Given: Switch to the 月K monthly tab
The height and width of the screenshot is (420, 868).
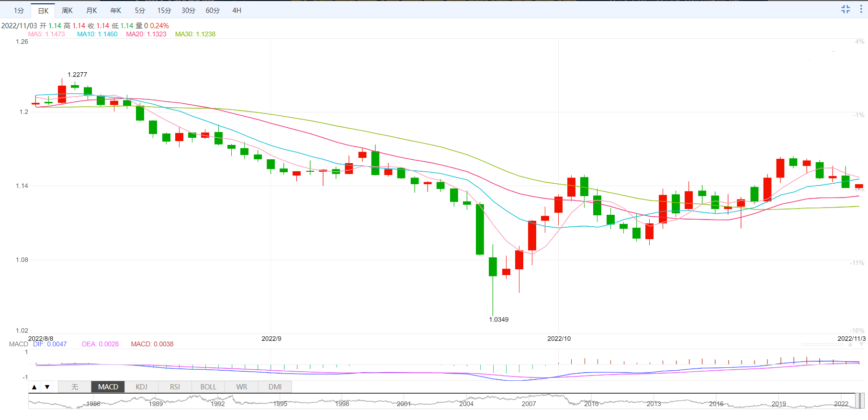Looking at the screenshot, I should coord(92,11).
